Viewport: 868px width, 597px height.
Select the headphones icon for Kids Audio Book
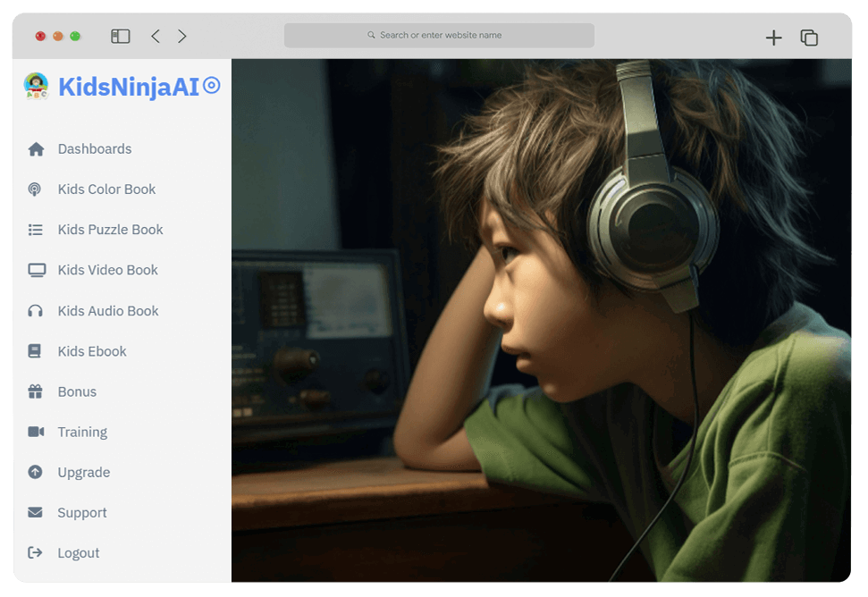[x=36, y=311]
